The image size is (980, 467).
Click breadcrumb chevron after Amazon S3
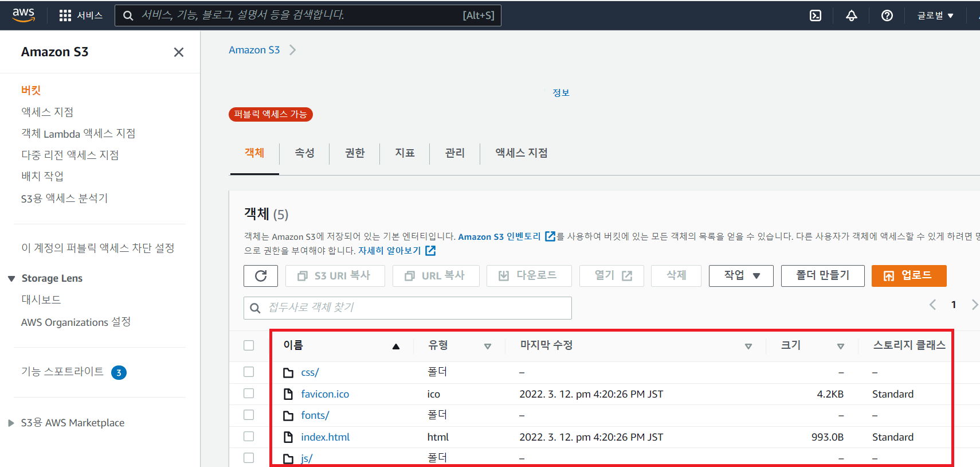[x=293, y=50]
